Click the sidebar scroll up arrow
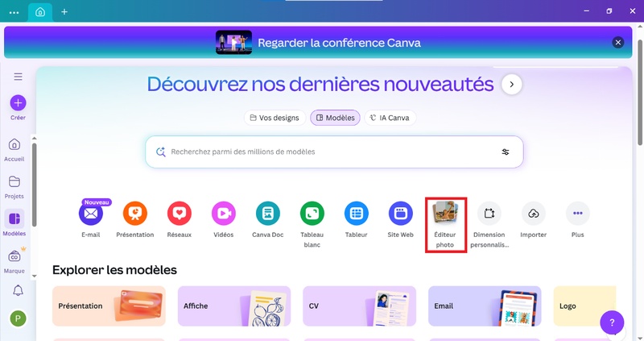 (34, 138)
